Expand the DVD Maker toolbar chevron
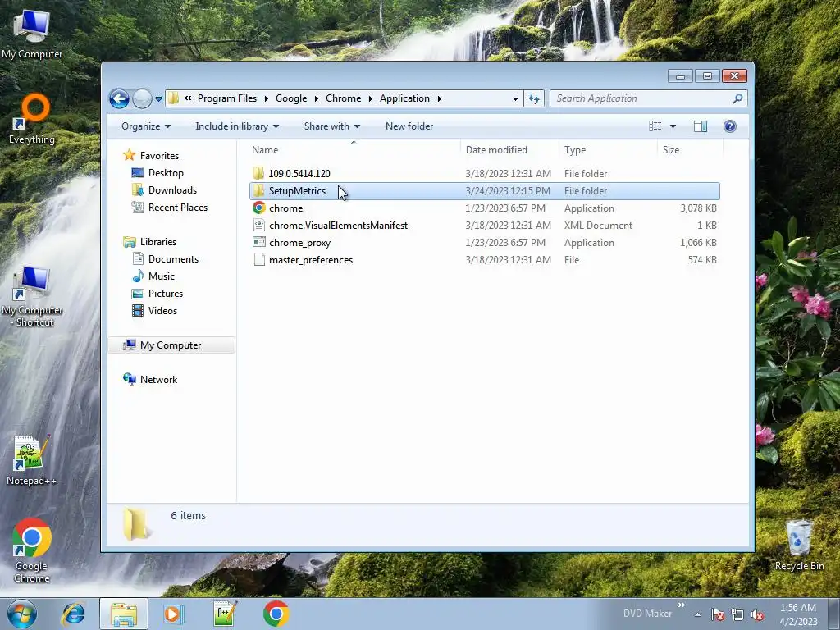The height and width of the screenshot is (630, 840). 682,605
